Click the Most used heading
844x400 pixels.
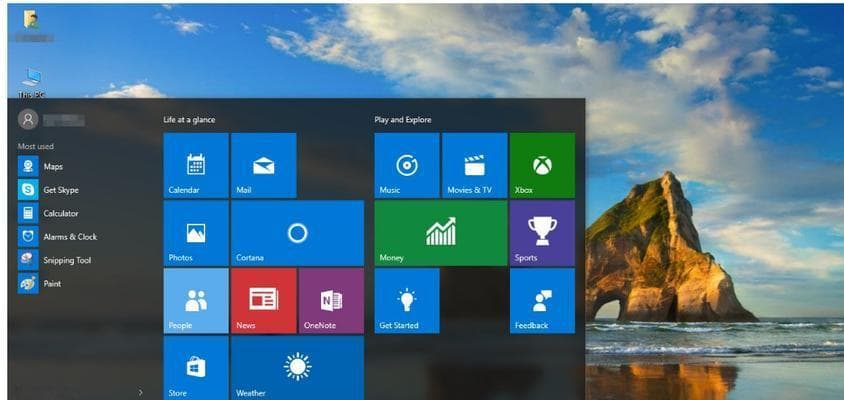tap(36, 146)
